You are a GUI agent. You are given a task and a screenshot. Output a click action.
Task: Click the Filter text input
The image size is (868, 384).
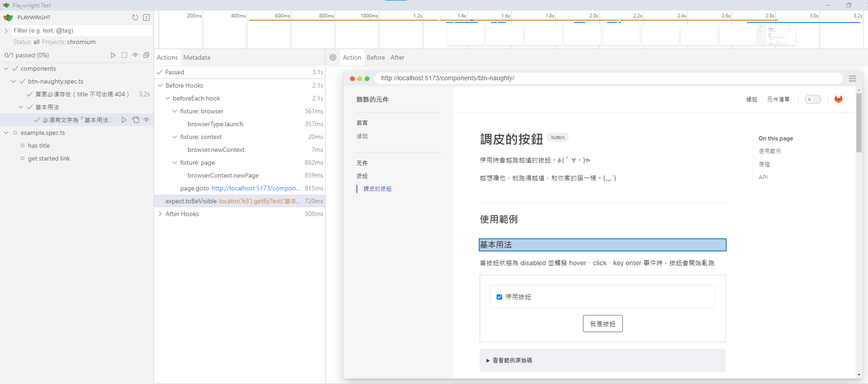tap(82, 31)
